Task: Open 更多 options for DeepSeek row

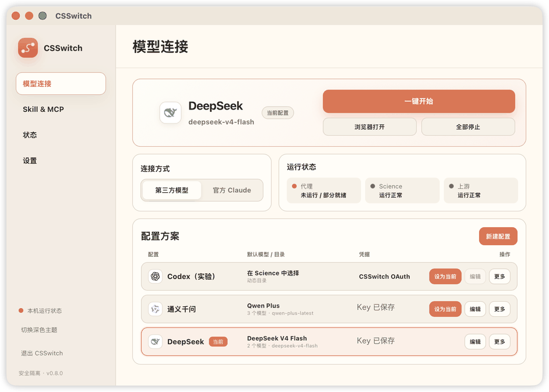Action: [499, 341]
